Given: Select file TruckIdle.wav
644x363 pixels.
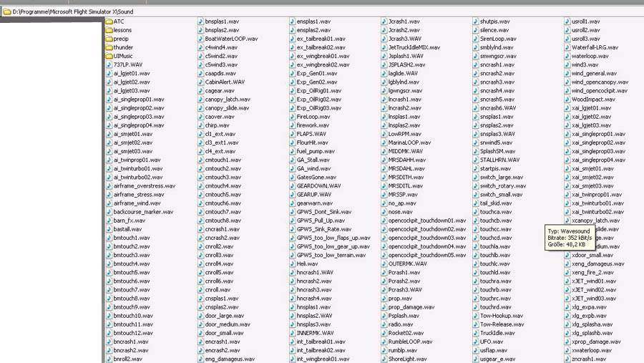Looking at the screenshot, I should pos(497,333).
